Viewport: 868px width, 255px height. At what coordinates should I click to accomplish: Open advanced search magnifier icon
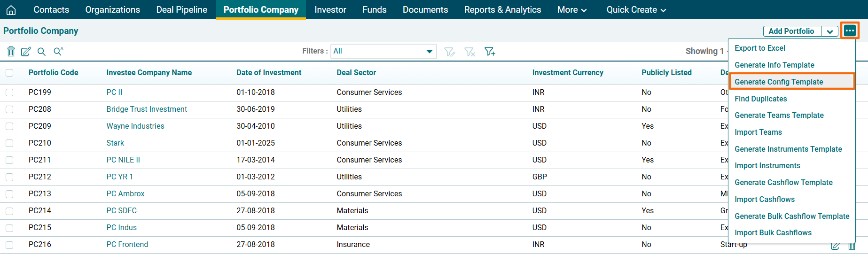(x=58, y=52)
